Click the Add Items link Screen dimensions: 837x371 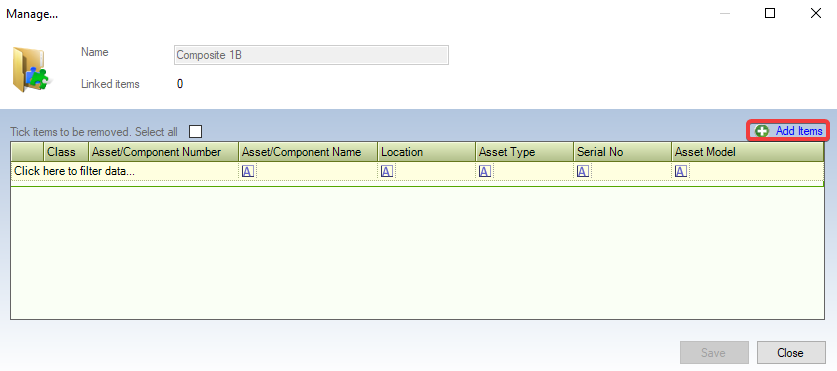tap(799, 131)
